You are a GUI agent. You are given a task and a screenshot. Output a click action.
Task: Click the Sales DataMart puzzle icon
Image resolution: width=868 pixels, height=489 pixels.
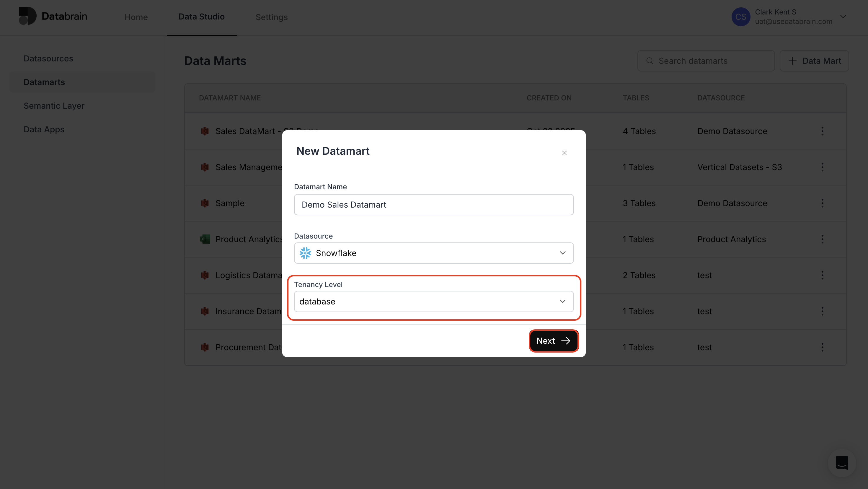pos(205,131)
